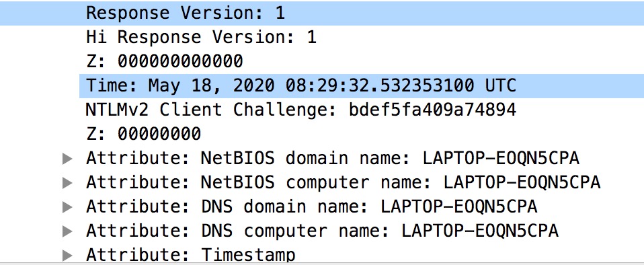The height and width of the screenshot is (265, 644).
Task: Expand the DNS domain name attribute
Action: click(67, 207)
